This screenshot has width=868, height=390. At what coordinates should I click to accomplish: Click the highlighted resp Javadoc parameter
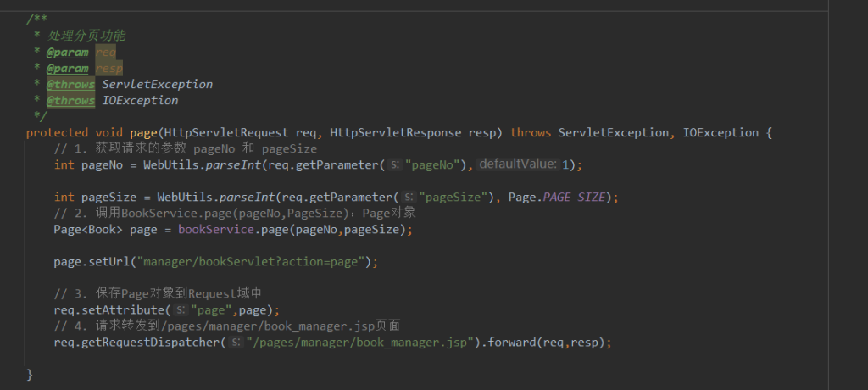[x=109, y=68]
